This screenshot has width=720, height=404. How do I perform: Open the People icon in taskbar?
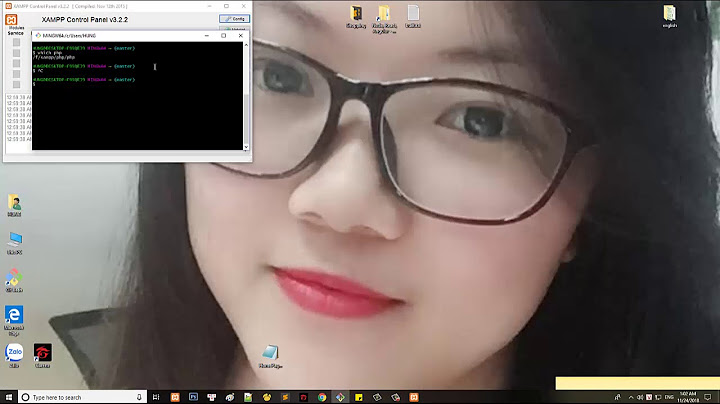point(618,397)
